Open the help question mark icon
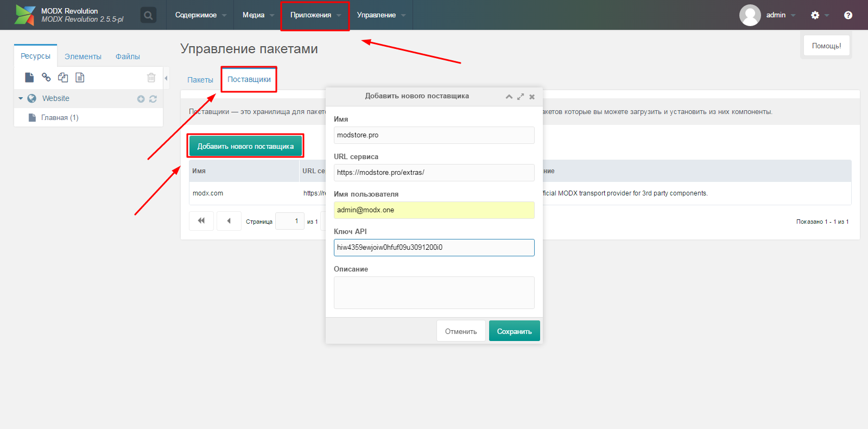This screenshot has height=429, width=868. pos(848,15)
